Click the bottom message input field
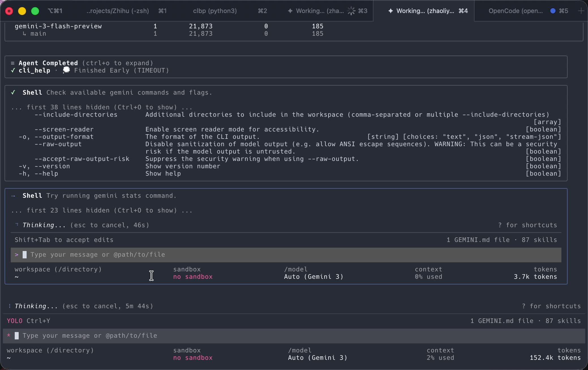 pyautogui.click(x=294, y=336)
